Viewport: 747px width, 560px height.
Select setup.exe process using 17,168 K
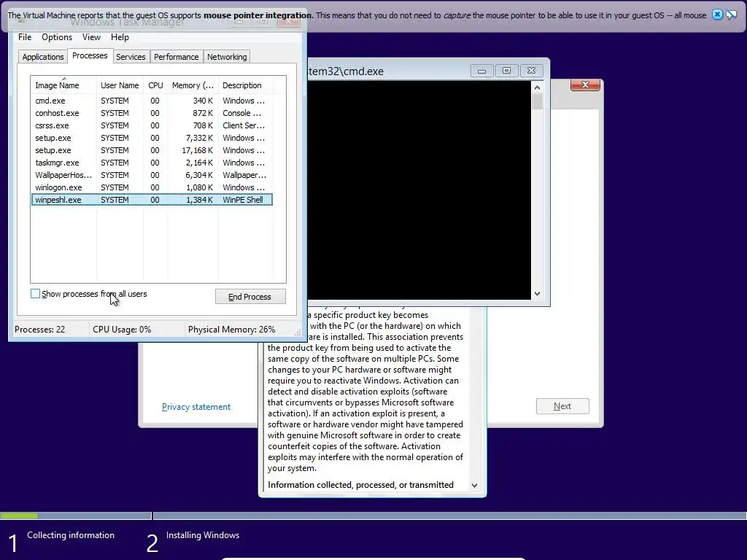tap(152, 150)
